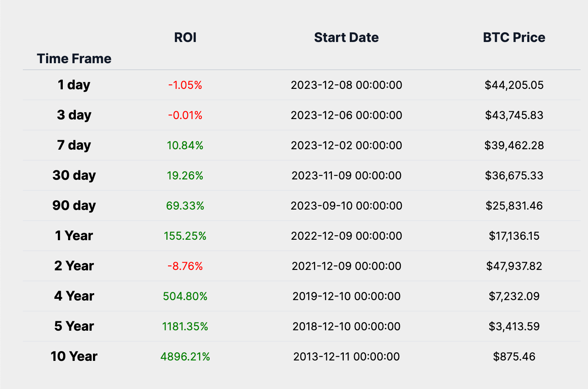Click the start date 2023-12-06 00:00:00
The image size is (588, 389).
pyautogui.click(x=346, y=115)
